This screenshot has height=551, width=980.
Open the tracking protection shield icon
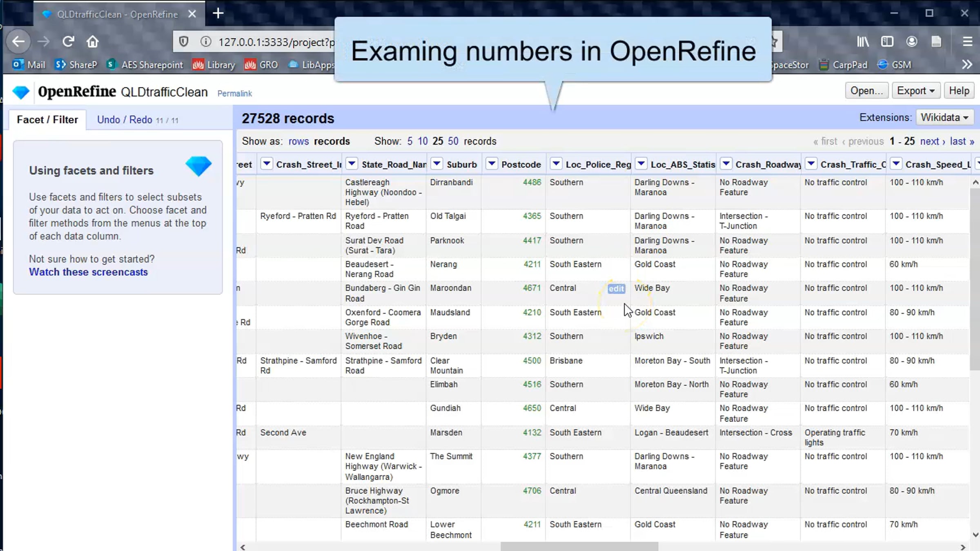pyautogui.click(x=184, y=42)
